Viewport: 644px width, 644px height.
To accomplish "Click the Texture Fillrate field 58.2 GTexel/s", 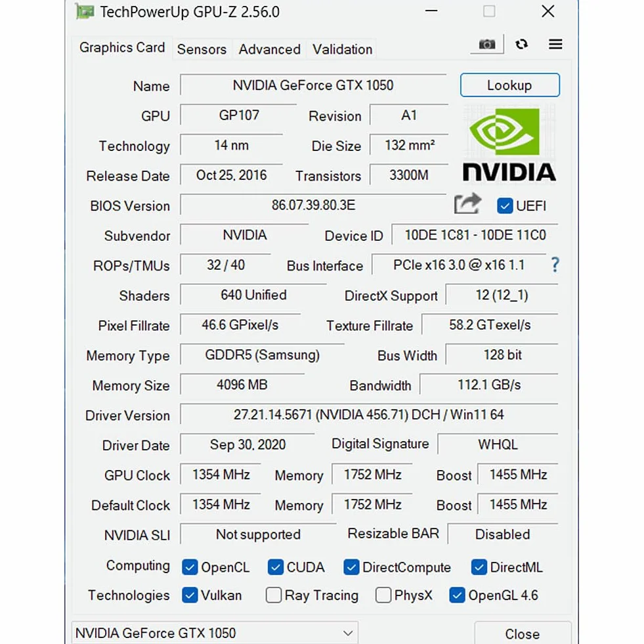I will click(x=490, y=325).
